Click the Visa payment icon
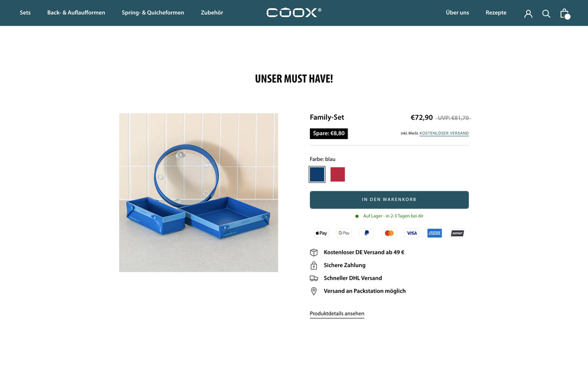Image resolution: width=588 pixels, height=377 pixels. [x=412, y=233]
